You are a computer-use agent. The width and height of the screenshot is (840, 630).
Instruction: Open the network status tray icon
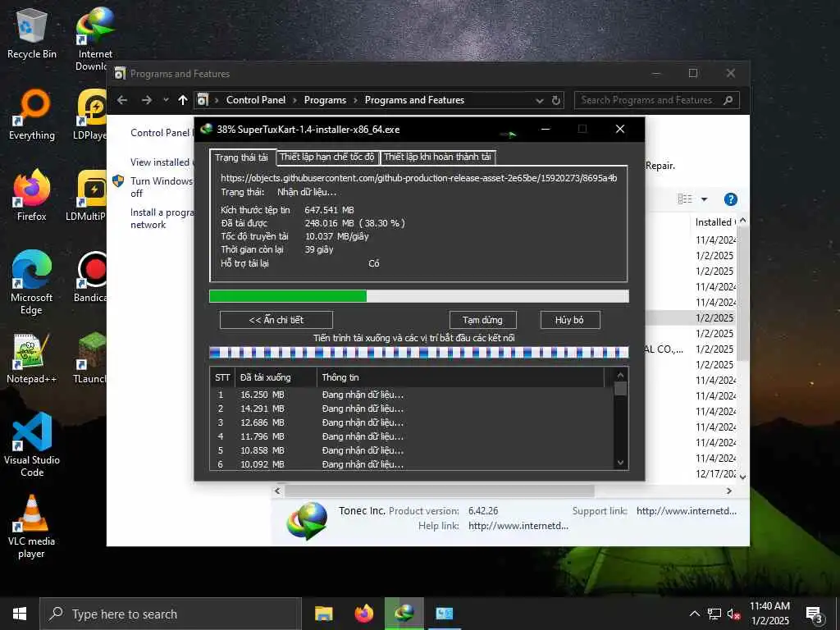[x=714, y=614]
